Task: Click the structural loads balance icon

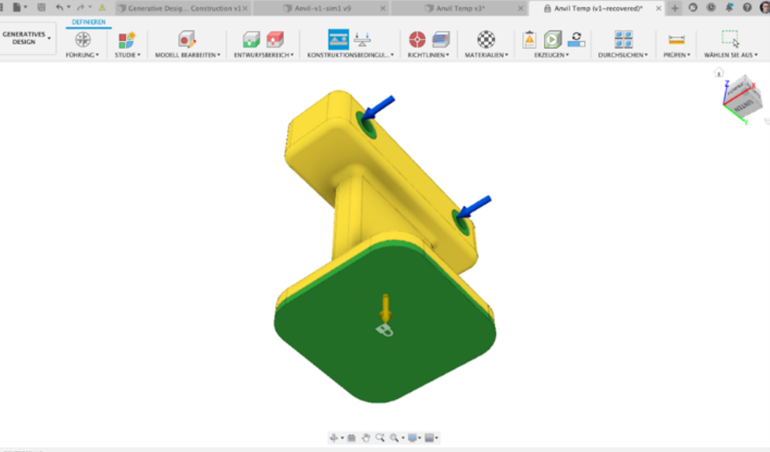Action: coord(362,39)
